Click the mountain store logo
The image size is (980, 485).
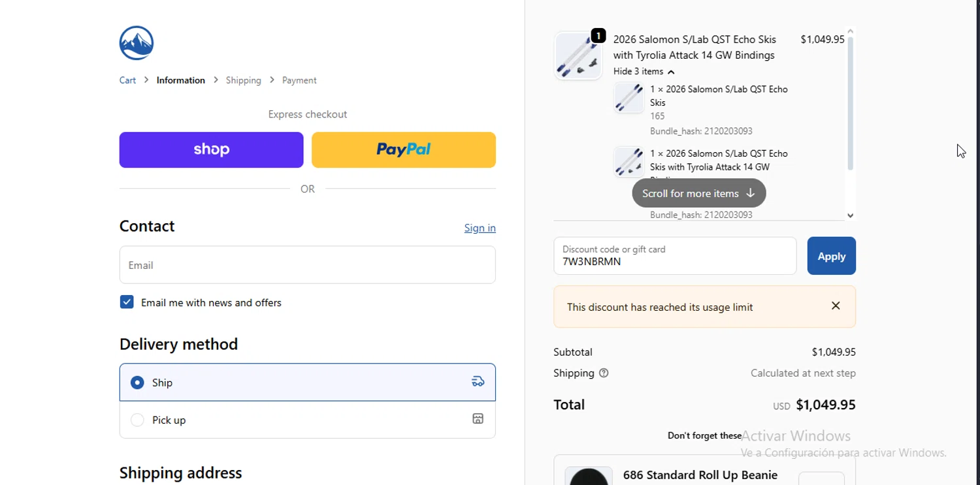click(x=137, y=43)
